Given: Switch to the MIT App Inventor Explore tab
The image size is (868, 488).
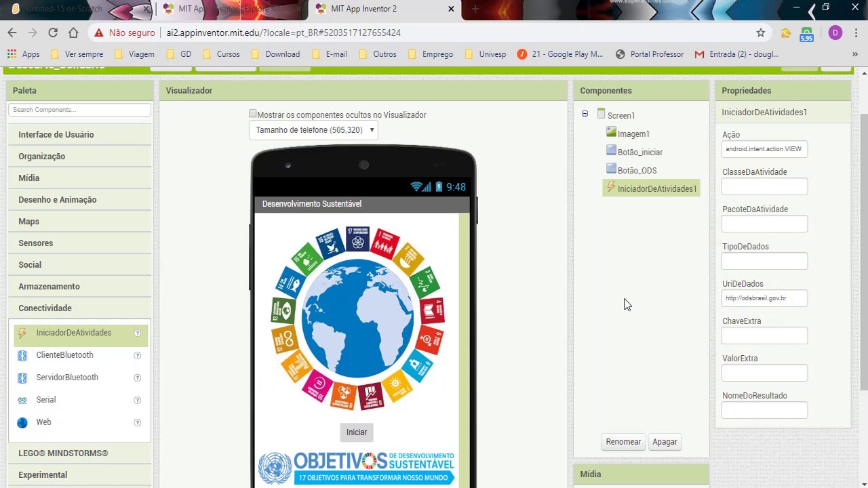Looking at the screenshot, I should coord(232,9).
